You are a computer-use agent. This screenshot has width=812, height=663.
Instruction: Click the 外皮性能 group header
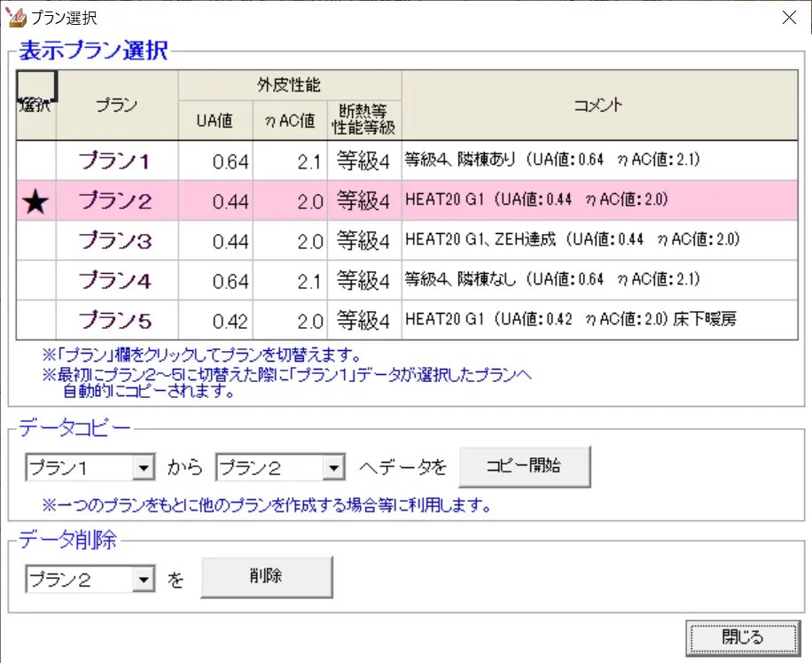[290, 85]
